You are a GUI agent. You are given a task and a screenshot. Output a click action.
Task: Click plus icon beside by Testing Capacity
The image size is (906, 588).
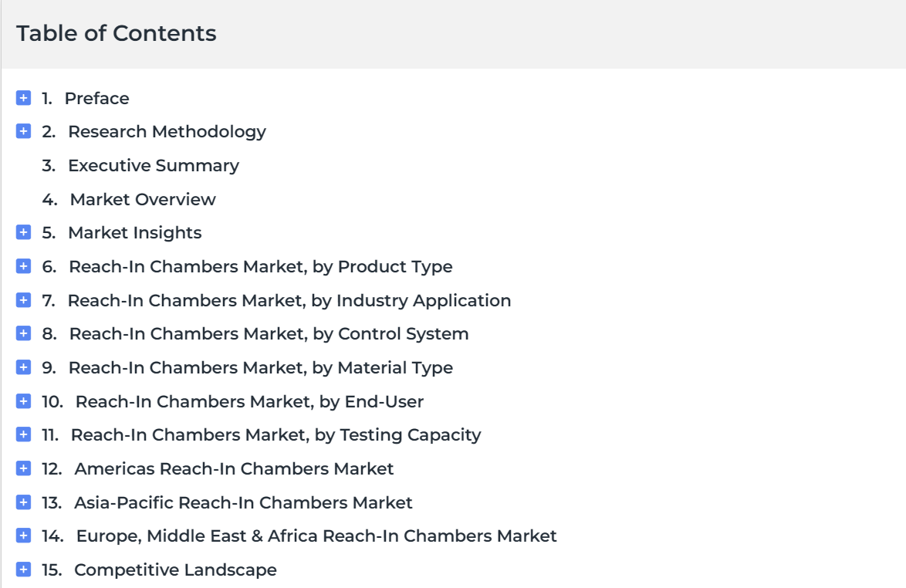tap(23, 434)
